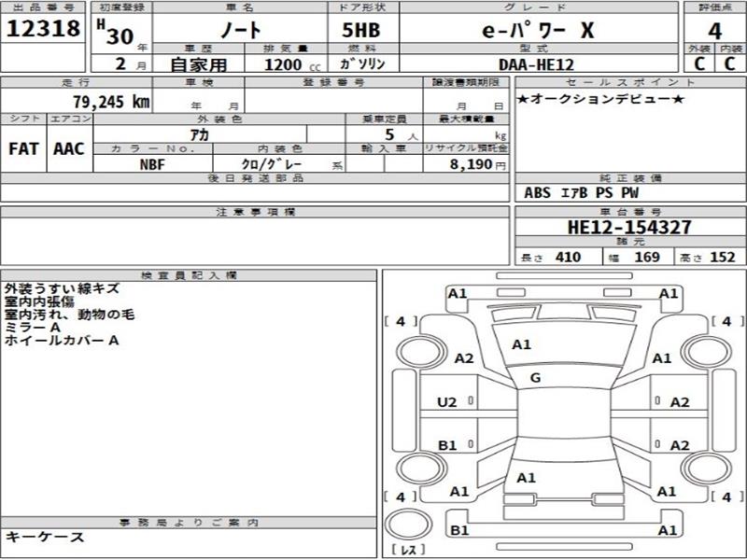Select the A1 mark on the right rear quarter panel
Screen dimensions: 747x560
click(666, 492)
